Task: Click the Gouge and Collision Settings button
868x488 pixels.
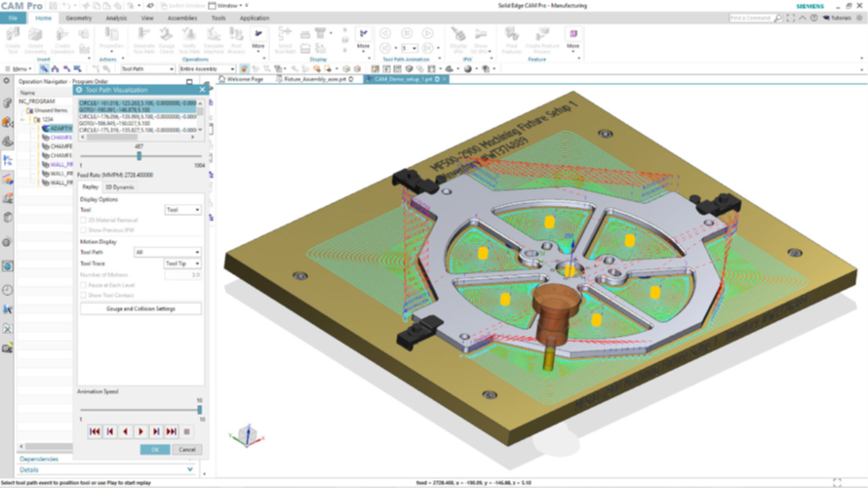Action: 140,308
